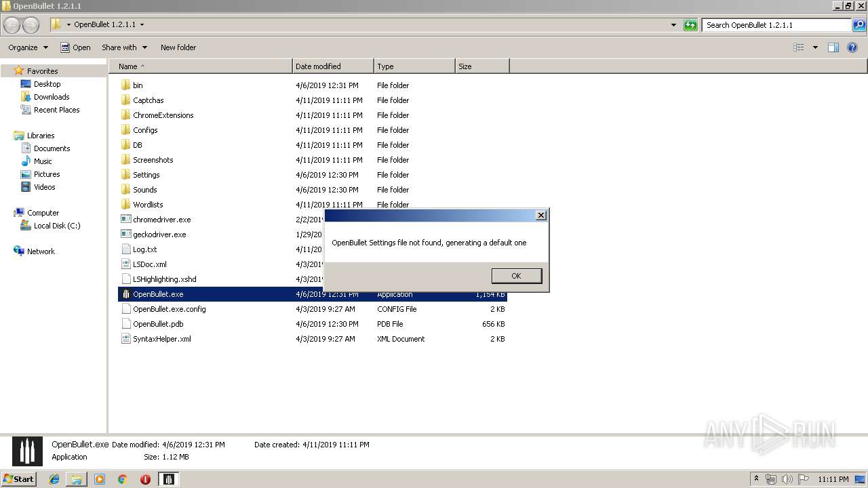Open Windows Media Player taskbar icon
The width and height of the screenshot is (868, 488).
100,479
